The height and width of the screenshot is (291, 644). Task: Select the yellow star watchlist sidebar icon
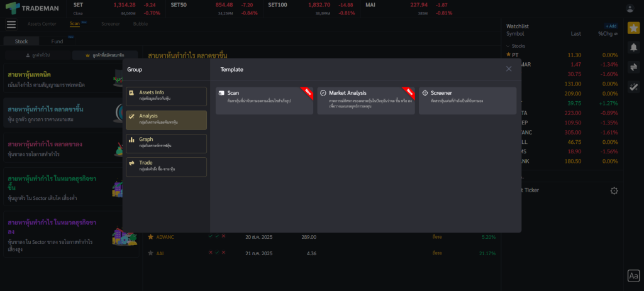(633, 28)
